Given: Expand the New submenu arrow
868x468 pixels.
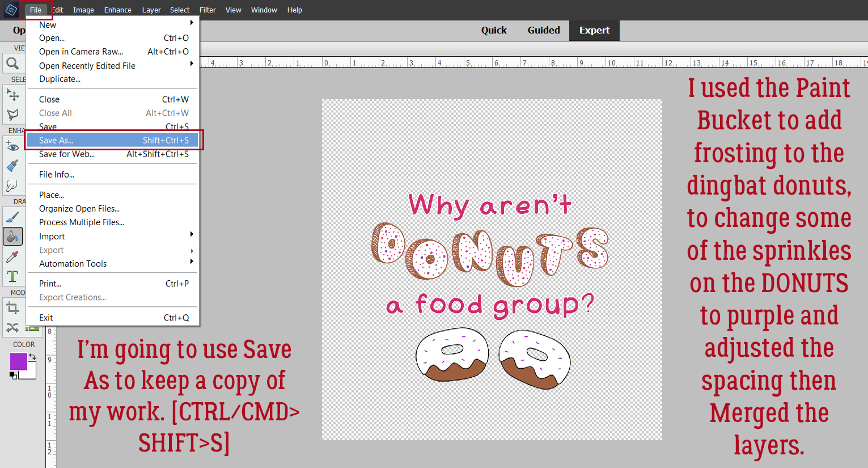Looking at the screenshot, I should pos(192,23).
